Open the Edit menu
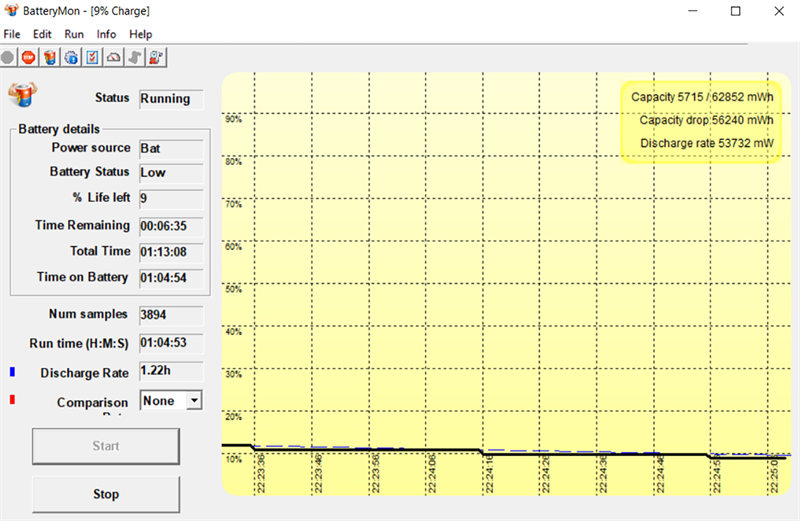The image size is (800, 521). (42, 34)
